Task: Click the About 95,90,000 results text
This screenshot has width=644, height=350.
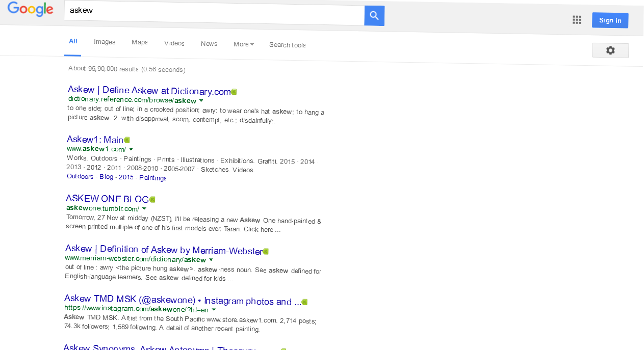Action: pyautogui.click(x=126, y=69)
